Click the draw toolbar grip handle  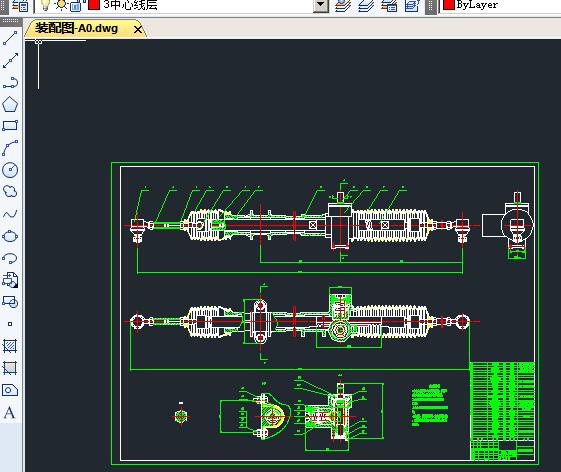(x=10, y=21)
